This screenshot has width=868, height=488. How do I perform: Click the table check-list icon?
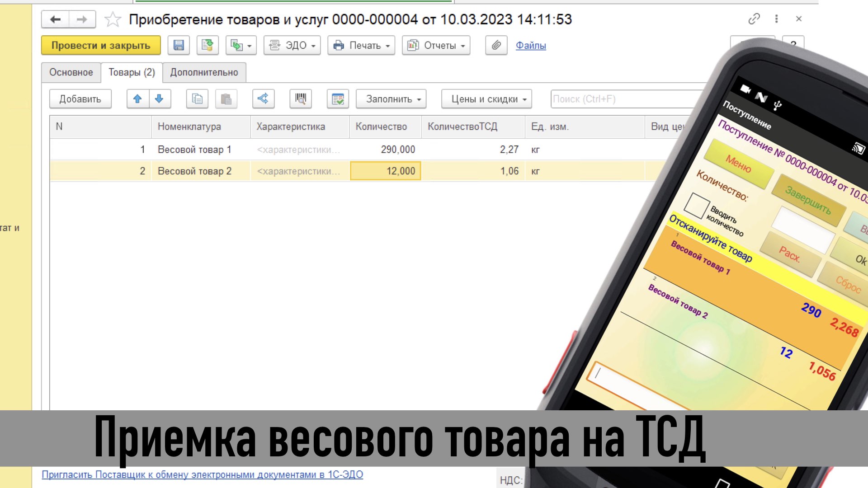(338, 99)
